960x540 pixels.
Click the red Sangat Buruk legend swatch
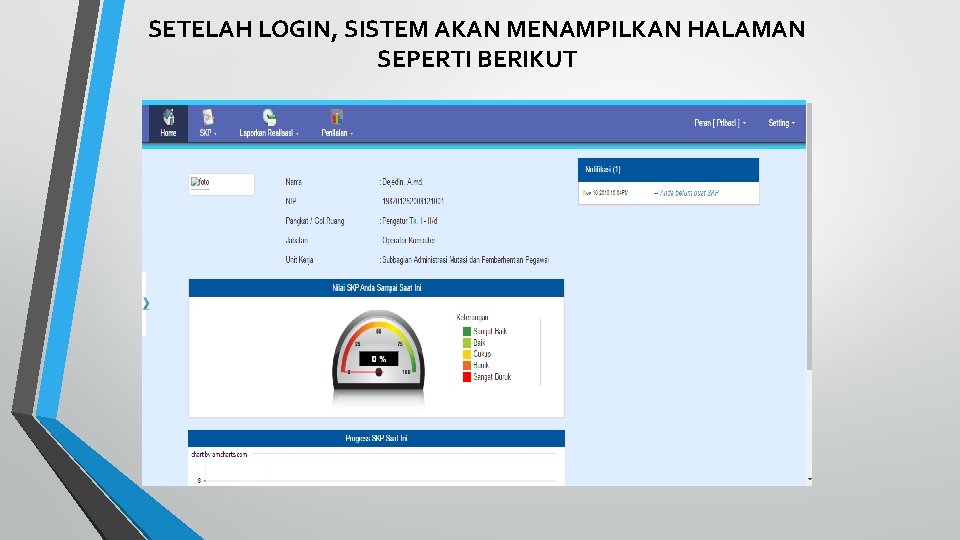pos(467,377)
